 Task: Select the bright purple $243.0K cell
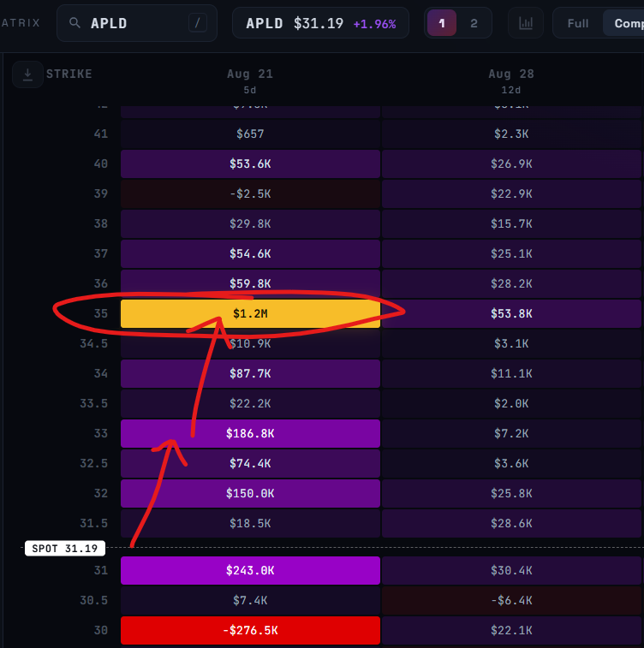coord(250,570)
